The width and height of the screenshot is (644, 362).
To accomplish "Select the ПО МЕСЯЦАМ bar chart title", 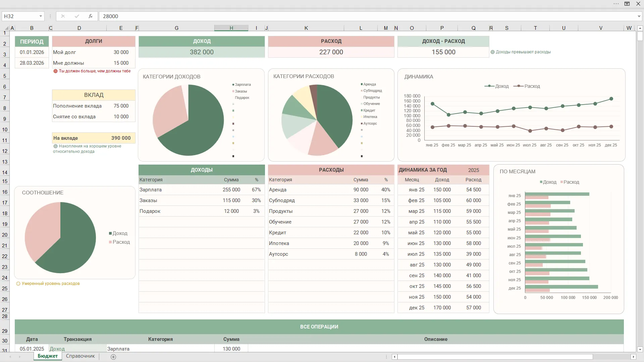I will (x=518, y=172).
